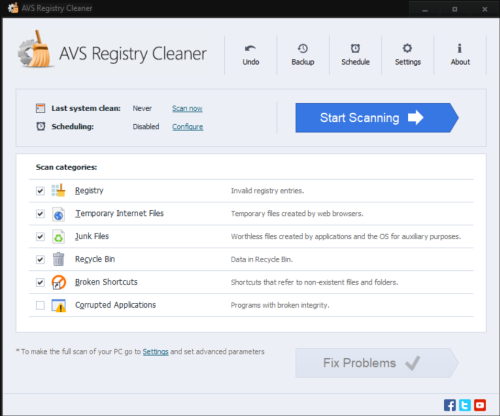500x416 pixels.
Task: Click the Junk Files recycle icon
Action: pos(59,237)
